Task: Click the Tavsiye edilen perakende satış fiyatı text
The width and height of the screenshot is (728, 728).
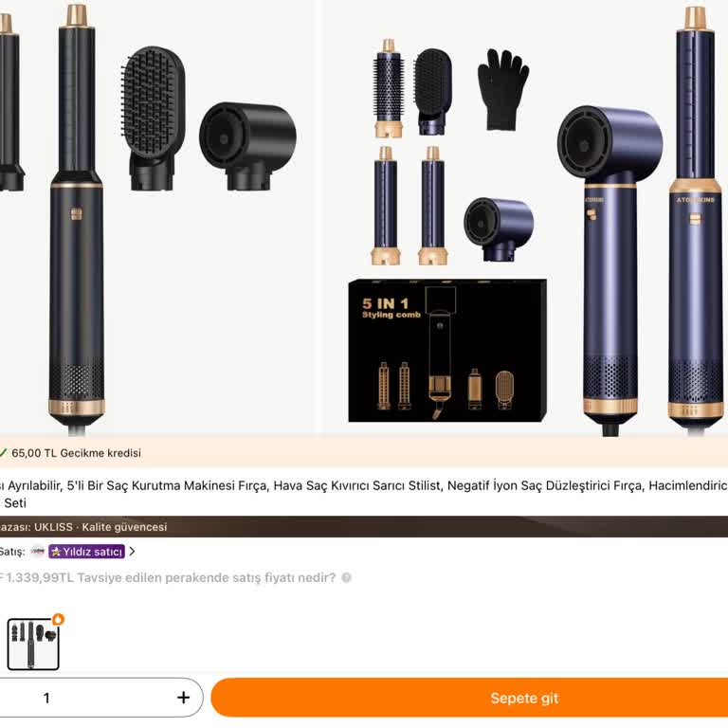Action: click(206, 577)
